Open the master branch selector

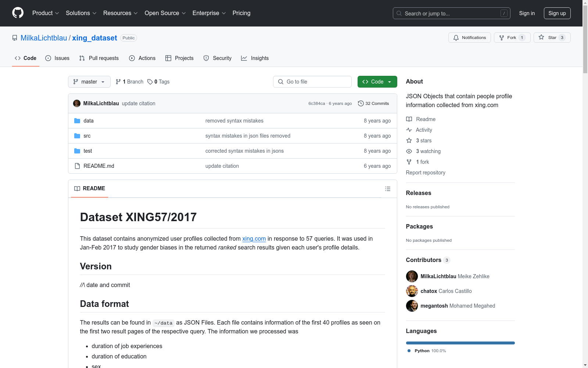[89, 82]
